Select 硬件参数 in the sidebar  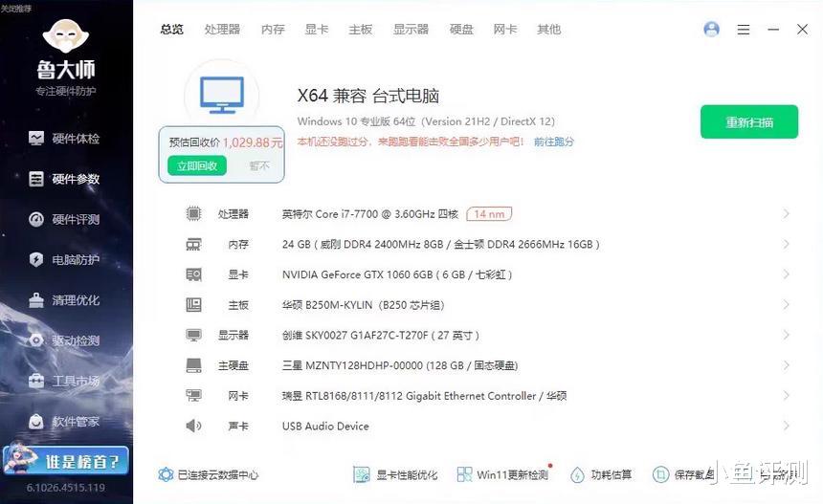point(64,179)
